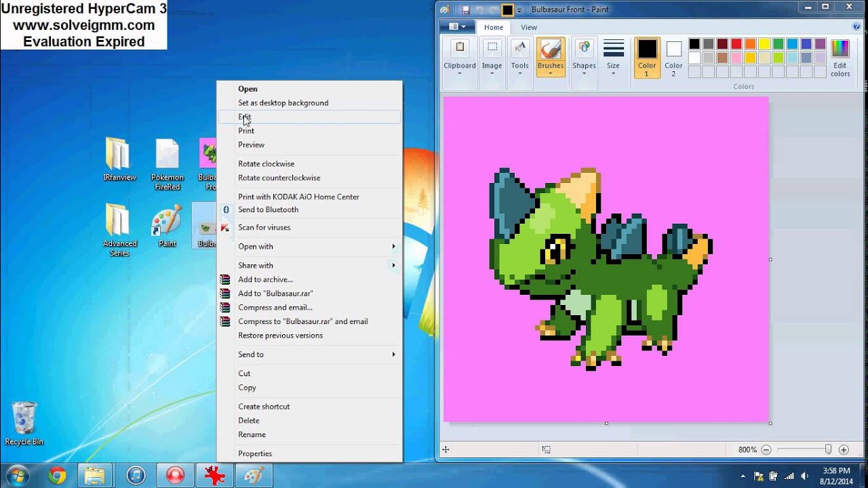Open Edit colors rainbow button

click(x=840, y=58)
